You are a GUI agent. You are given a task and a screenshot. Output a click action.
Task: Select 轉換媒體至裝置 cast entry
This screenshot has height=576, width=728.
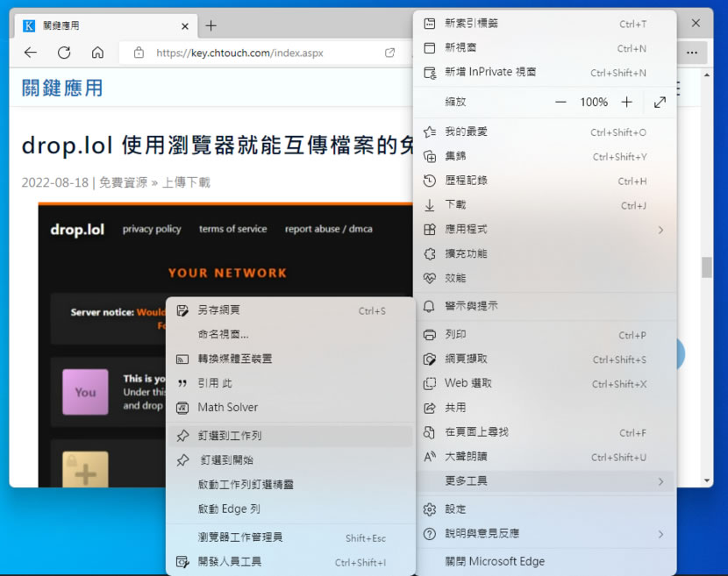pyautogui.click(x=290, y=359)
